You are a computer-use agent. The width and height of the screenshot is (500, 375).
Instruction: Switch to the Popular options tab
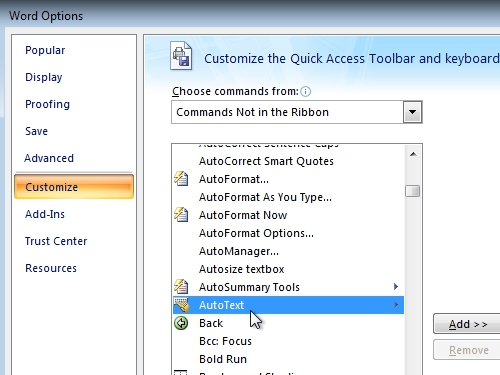[x=45, y=50]
